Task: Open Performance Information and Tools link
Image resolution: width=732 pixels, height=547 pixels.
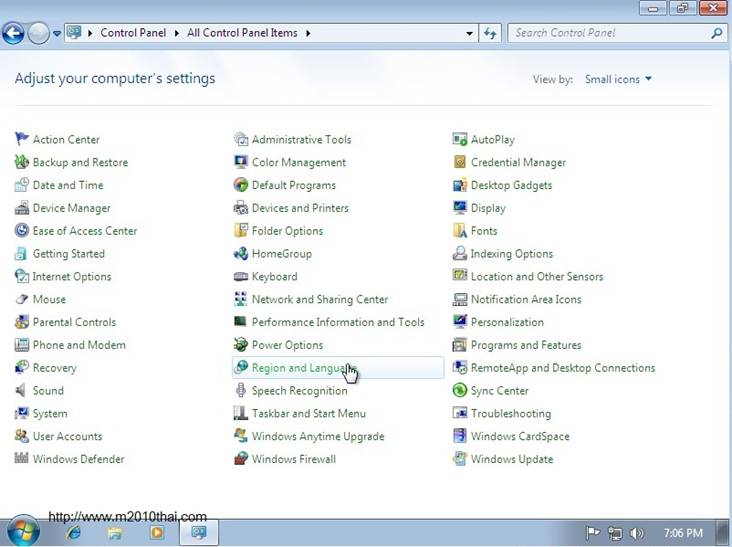Action: pos(338,322)
